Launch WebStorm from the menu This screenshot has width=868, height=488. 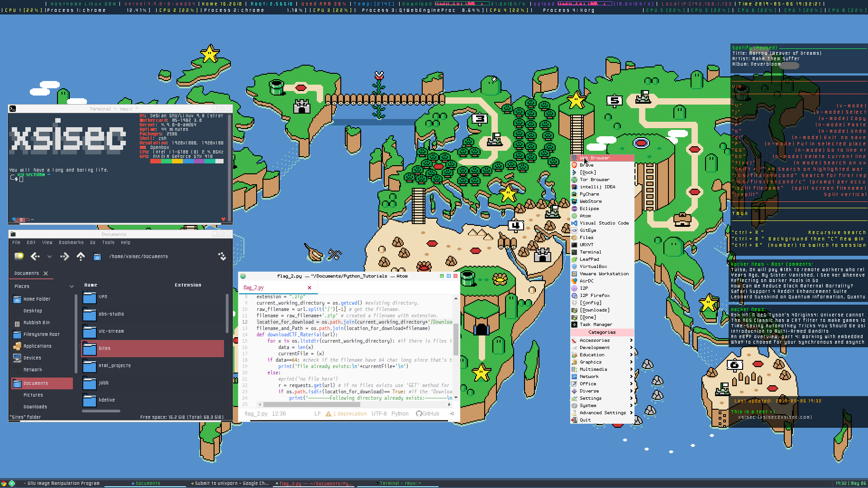[602, 201]
